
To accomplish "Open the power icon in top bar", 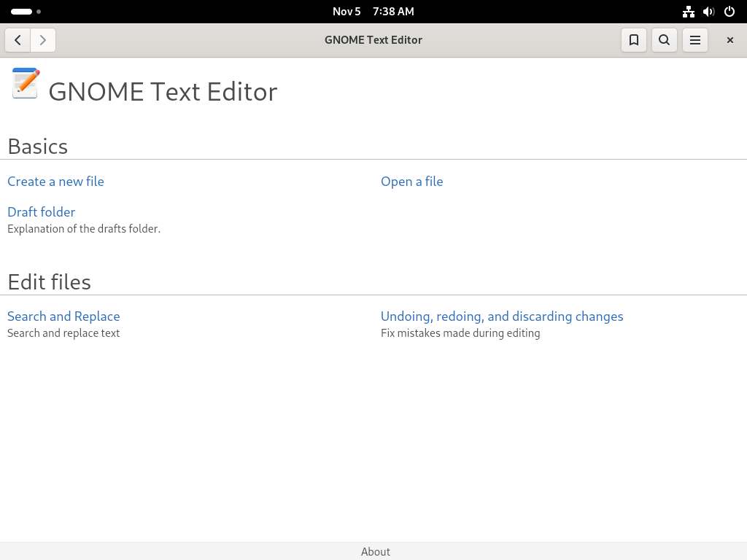I will (x=729, y=12).
